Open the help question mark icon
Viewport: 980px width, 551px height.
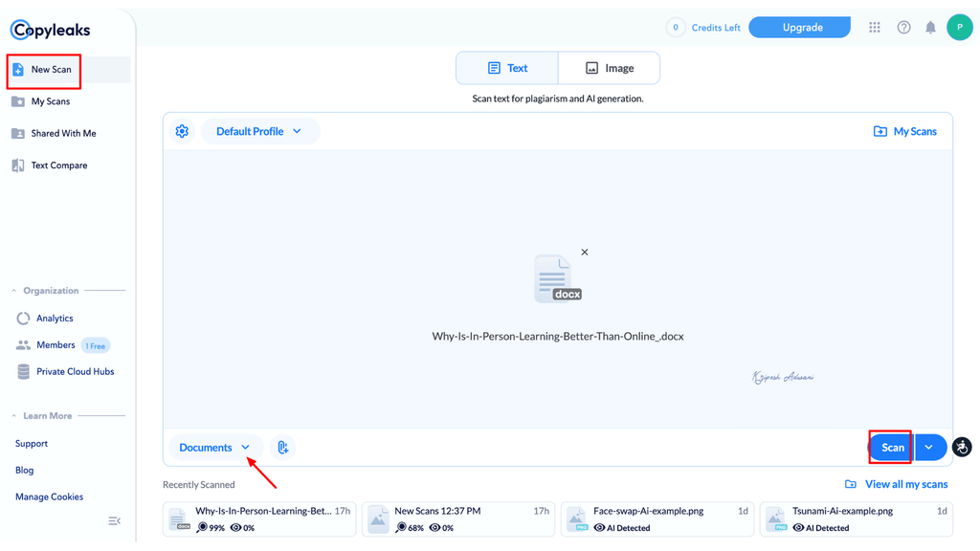(x=903, y=28)
